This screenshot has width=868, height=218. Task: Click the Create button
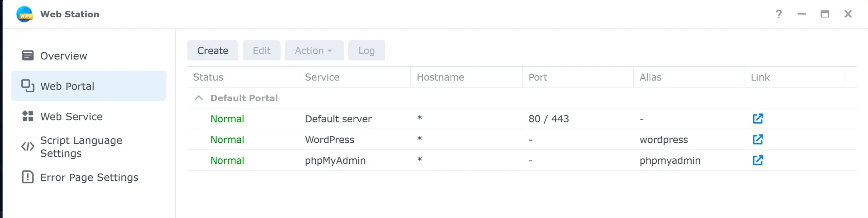pyautogui.click(x=213, y=50)
